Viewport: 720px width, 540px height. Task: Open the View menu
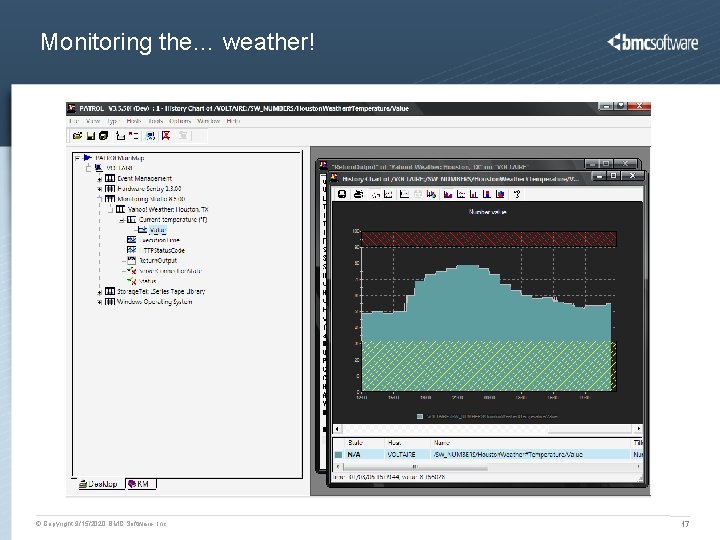point(93,121)
